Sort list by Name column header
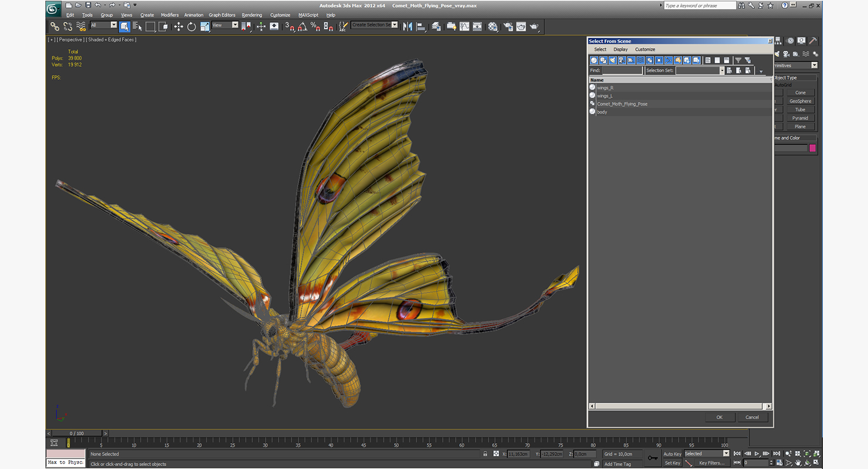Viewport: 868px width, 469px height. point(679,80)
